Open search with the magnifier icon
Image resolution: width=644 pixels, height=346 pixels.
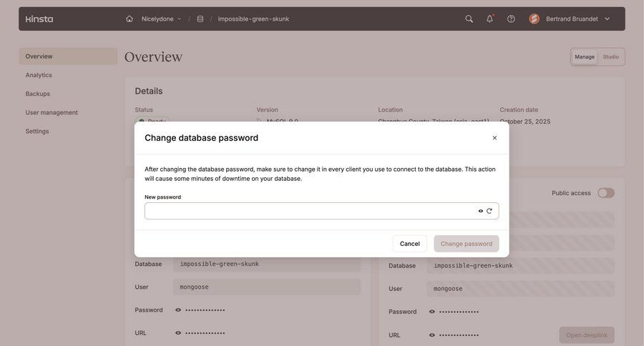[x=469, y=19]
